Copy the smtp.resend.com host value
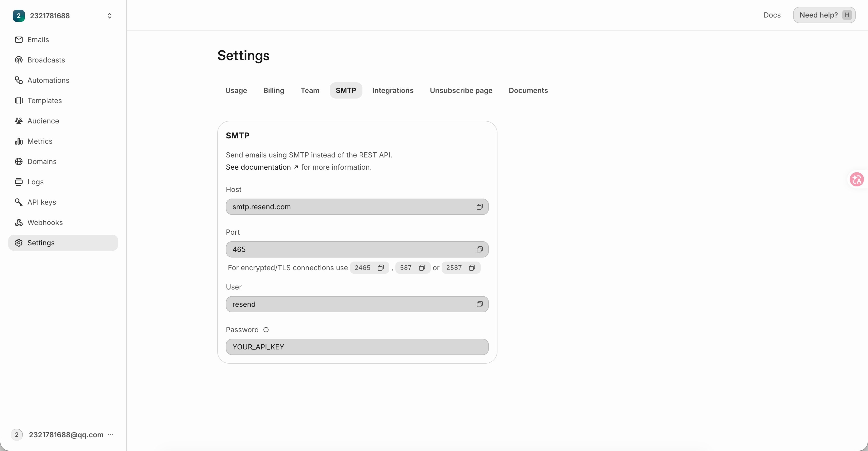868x451 pixels. click(x=479, y=207)
